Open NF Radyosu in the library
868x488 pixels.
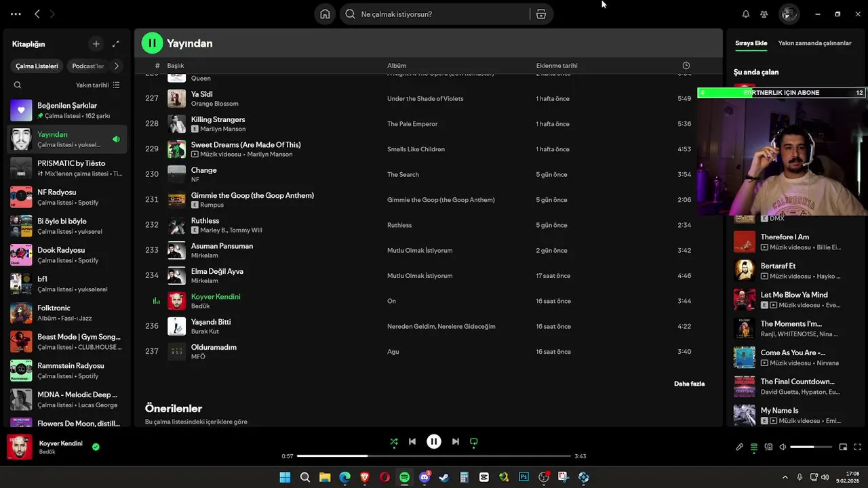coord(66,197)
